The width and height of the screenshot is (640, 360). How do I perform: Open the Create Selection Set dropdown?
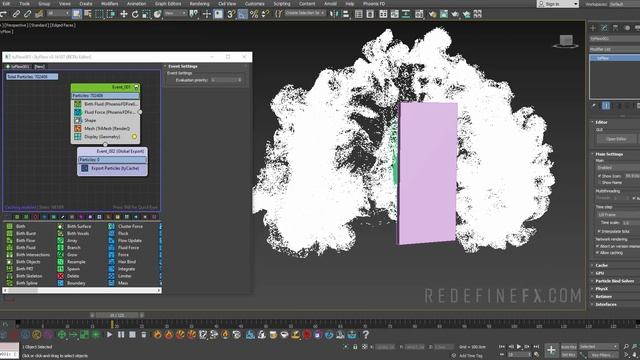click(304, 13)
